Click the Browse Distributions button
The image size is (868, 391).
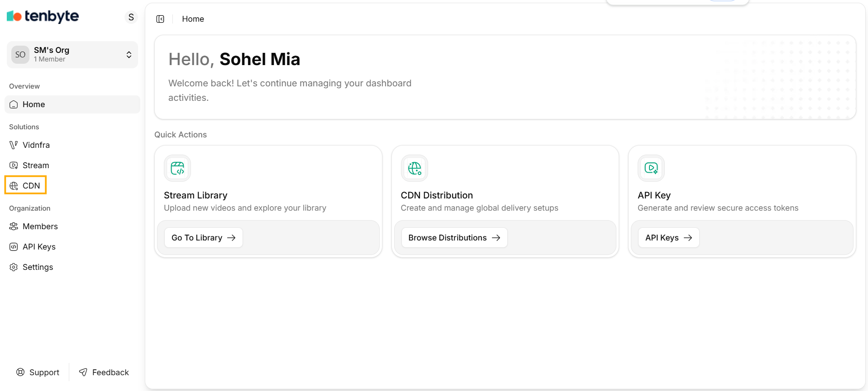click(454, 238)
